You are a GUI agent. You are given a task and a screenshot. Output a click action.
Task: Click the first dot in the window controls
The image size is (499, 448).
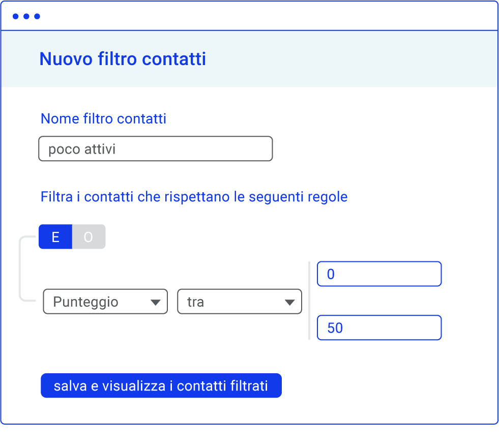(x=16, y=16)
